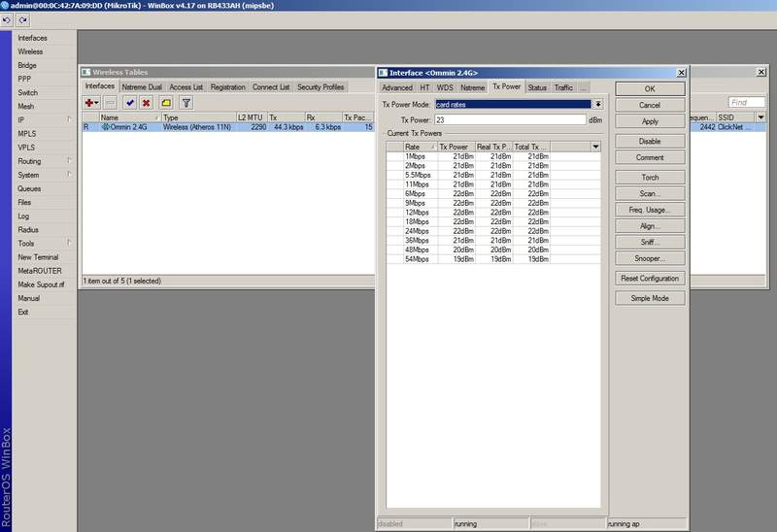The width and height of the screenshot is (777, 532).
Task: Open New Terminal from the sidebar
Action: tap(38, 257)
